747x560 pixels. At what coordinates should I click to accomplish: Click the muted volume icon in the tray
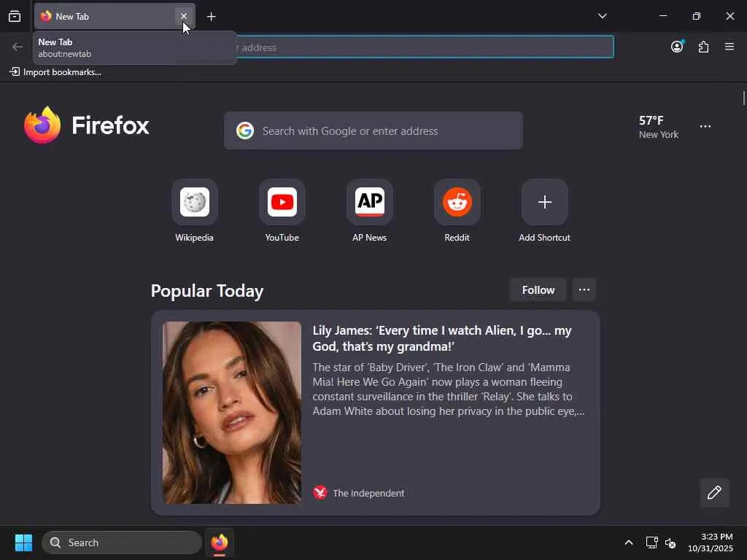pyautogui.click(x=670, y=542)
